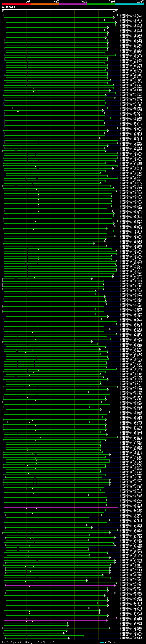Select the UniRef100_P49691 entry
146x644 pixels.
[x=131, y=60]
